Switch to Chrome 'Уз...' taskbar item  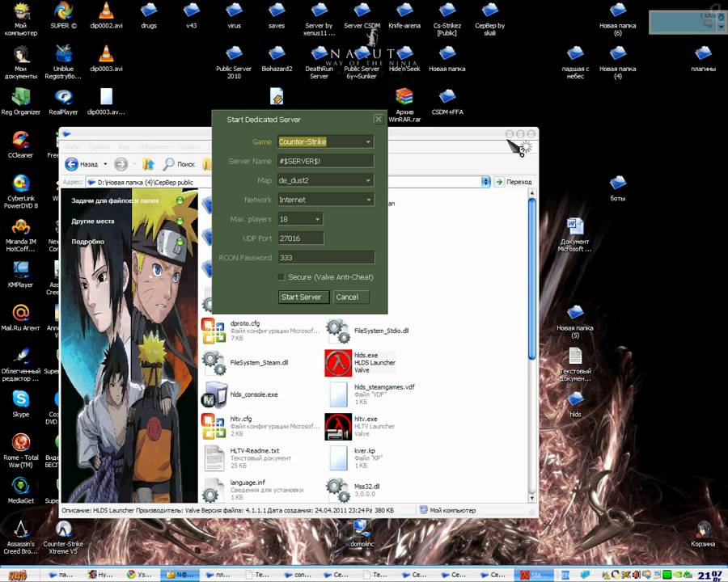[x=140, y=575]
